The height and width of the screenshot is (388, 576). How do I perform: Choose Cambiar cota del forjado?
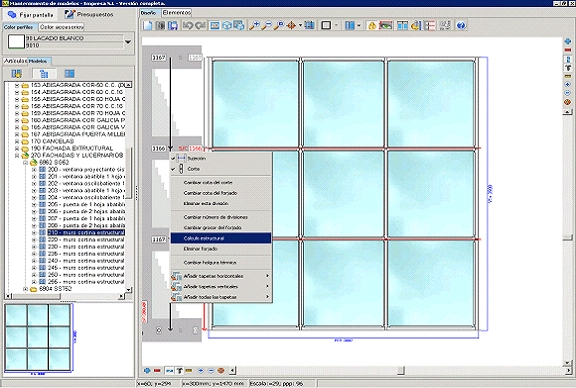[221, 193]
